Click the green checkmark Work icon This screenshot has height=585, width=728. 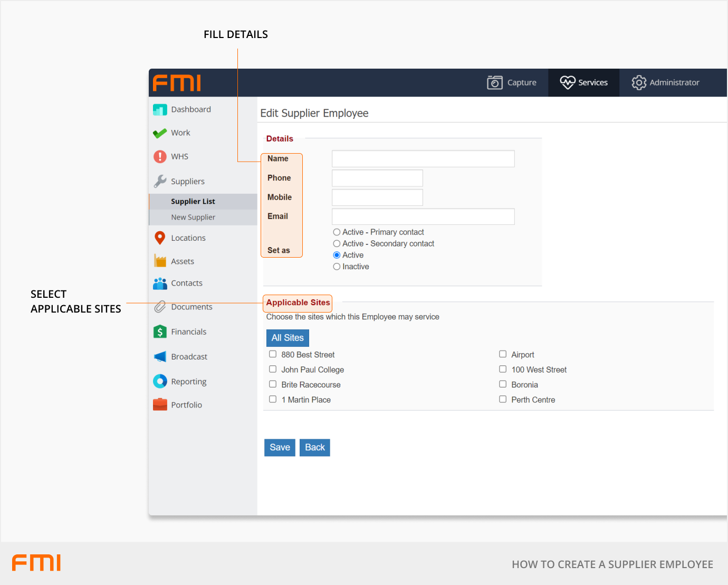tap(160, 133)
